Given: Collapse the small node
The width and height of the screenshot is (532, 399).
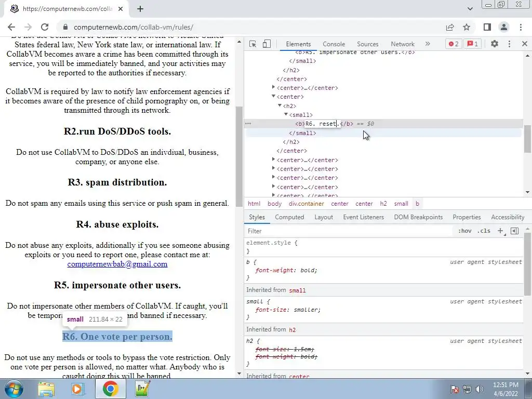Looking at the screenshot, I should 286,114.
